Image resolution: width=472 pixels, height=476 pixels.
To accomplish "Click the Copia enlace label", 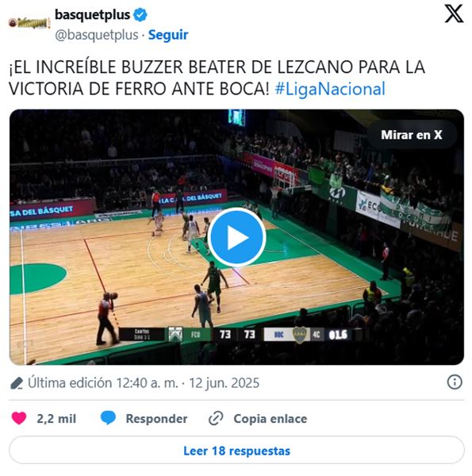I will coord(271,419).
